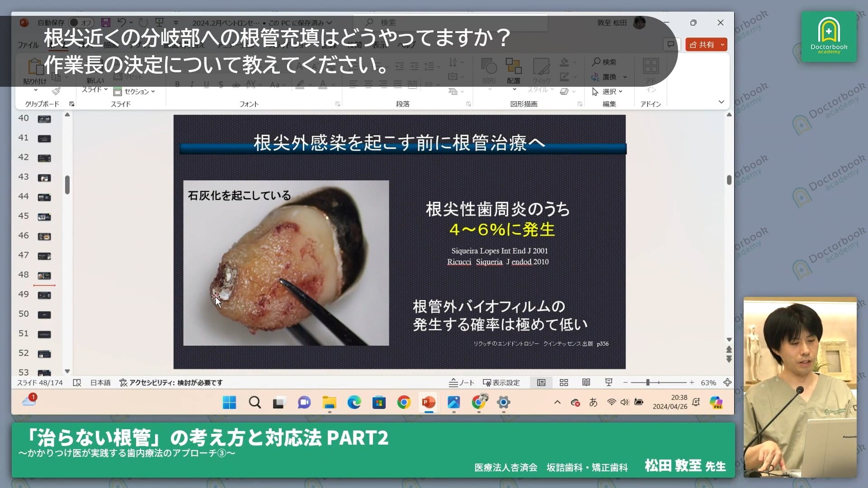
Task: Select slide 46 thumbnail
Action: [44, 237]
